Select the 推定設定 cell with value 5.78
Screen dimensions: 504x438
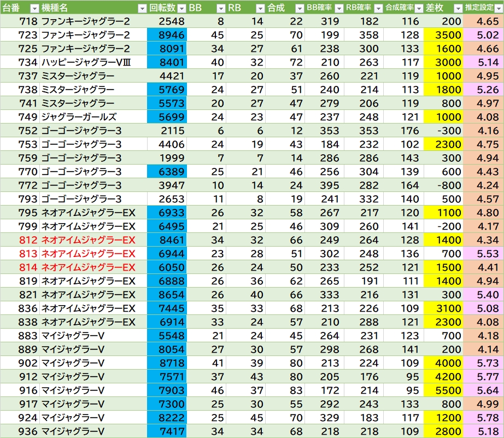tap(483, 418)
